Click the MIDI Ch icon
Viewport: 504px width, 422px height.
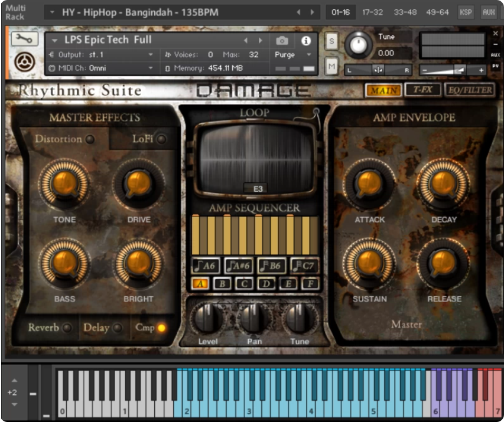click(x=51, y=68)
